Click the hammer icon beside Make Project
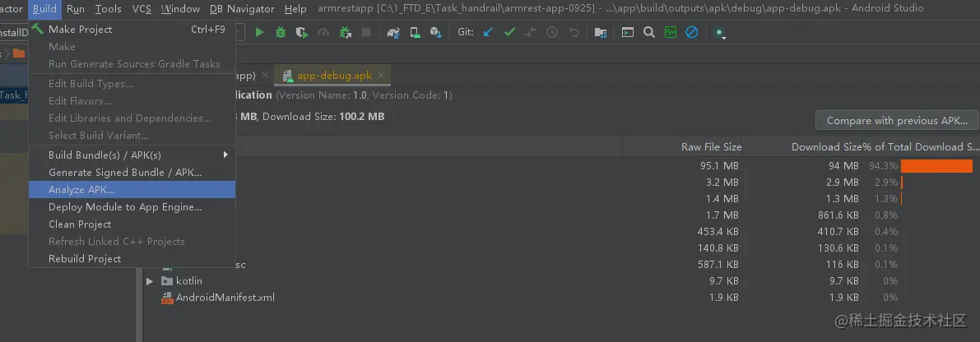The height and width of the screenshot is (342, 980). (x=38, y=29)
